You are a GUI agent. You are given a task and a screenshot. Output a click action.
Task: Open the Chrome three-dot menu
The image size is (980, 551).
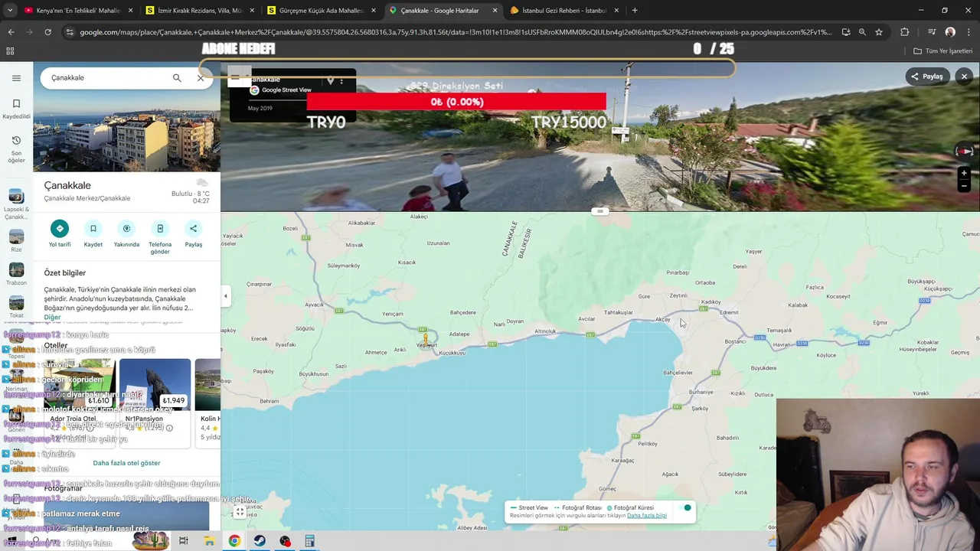(x=969, y=32)
